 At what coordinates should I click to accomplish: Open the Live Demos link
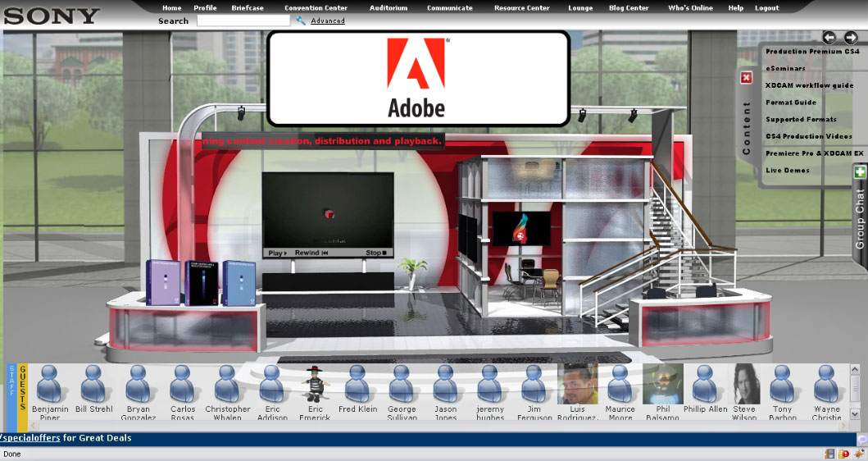(787, 170)
